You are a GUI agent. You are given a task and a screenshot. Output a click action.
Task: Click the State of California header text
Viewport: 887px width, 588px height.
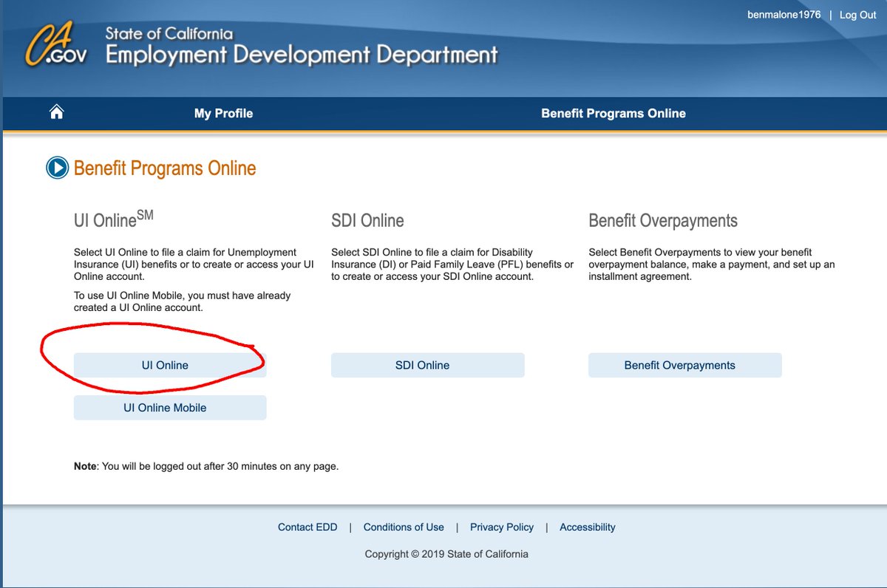click(169, 33)
